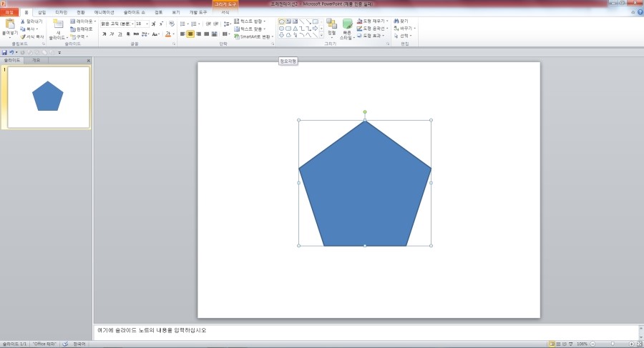
Task: Switch to Slide Sorter view in status bar
Action: tap(558, 344)
